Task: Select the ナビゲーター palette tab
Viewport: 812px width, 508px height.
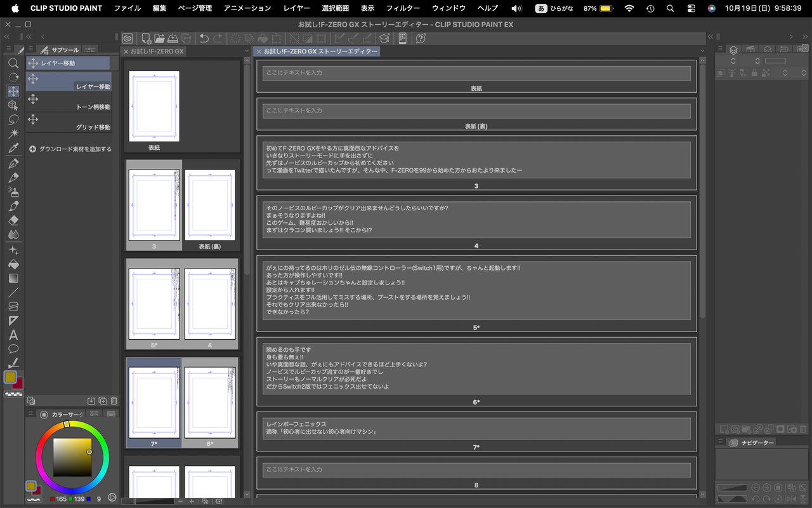Action: click(x=752, y=443)
